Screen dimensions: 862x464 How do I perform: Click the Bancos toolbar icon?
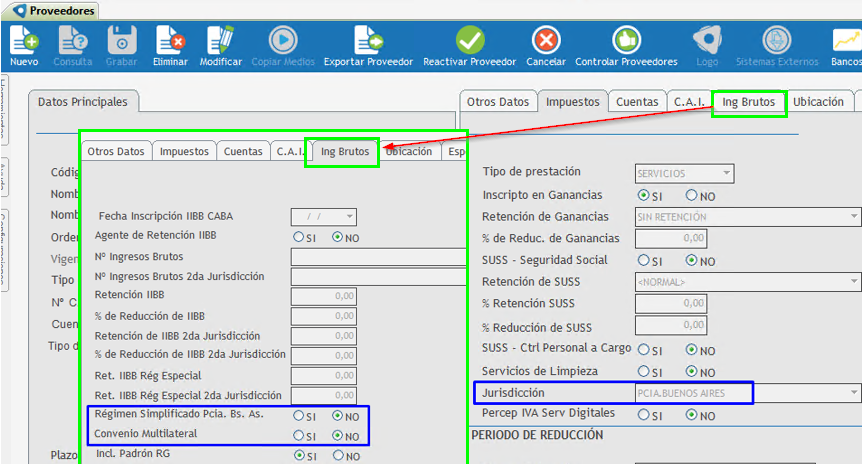[x=847, y=41]
